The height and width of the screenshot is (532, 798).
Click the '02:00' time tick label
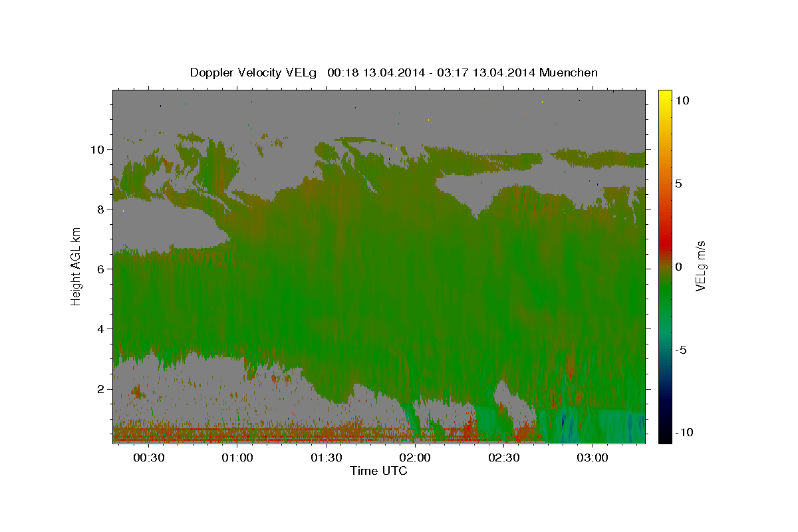(415, 458)
